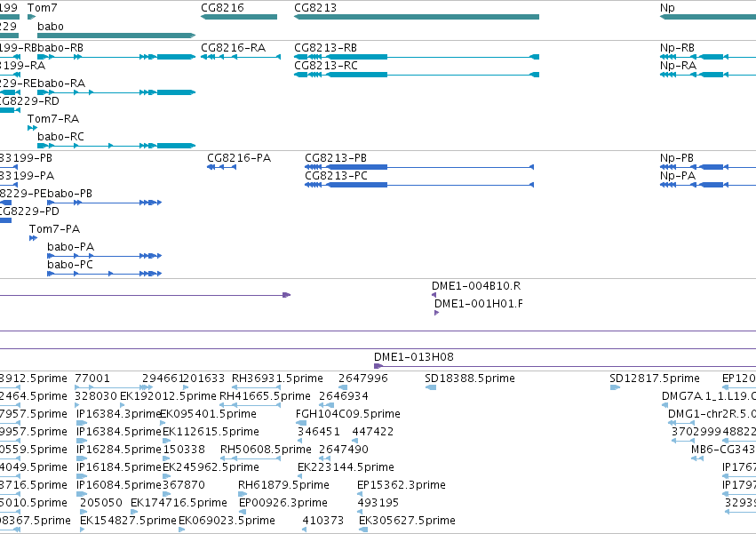
Task: Select the Np-PB coding sequence
Action: pyautogui.click(x=708, y=167)
